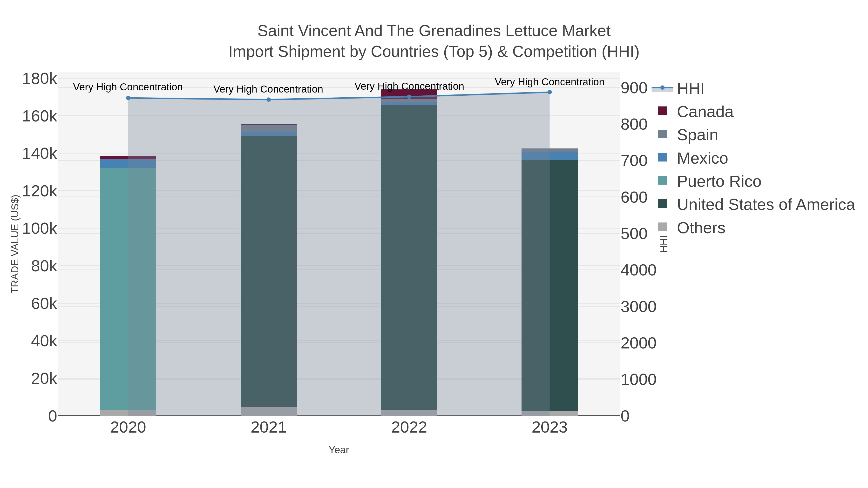Click the Spain segment in the 2021 bar
Viewport: 868px width, 488px height.
(269, 128)
